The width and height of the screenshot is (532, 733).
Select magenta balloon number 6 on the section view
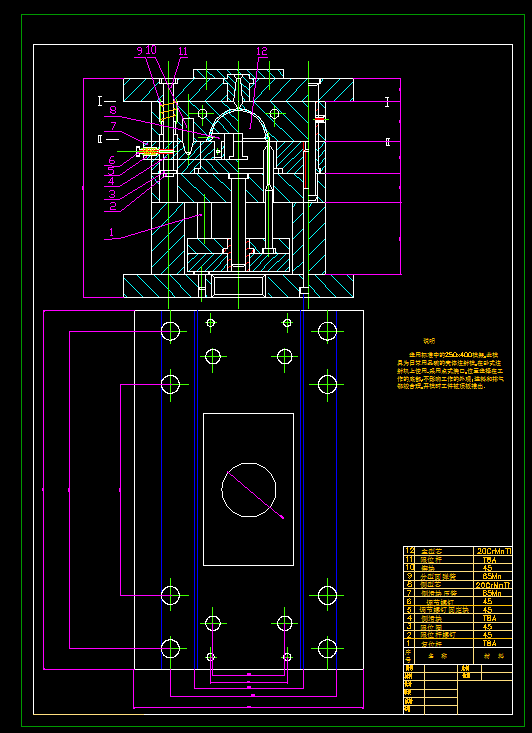pyautogui.click(x=112, y=161)
